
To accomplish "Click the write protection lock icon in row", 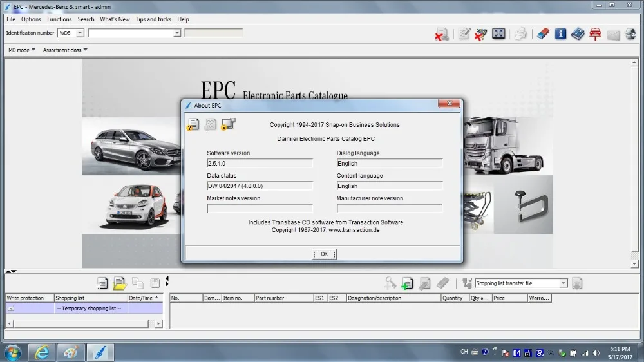I will (x=11, y=308).
